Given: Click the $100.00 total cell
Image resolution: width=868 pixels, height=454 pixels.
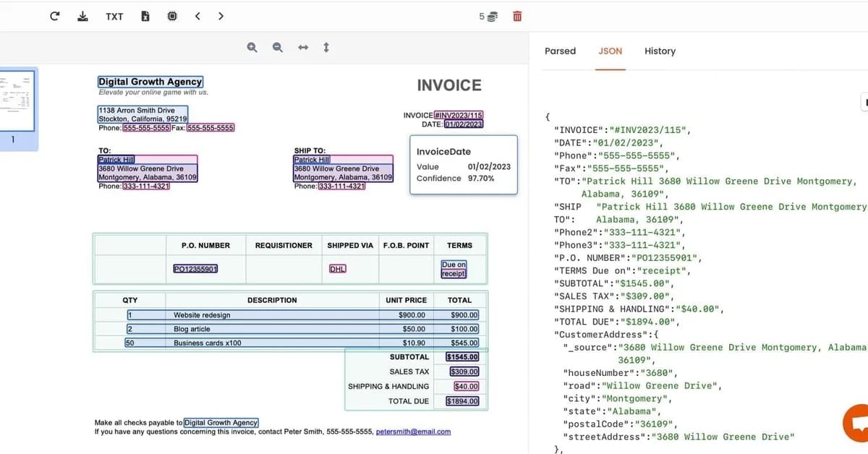Looking at the screenshot, I should point(464,329).
